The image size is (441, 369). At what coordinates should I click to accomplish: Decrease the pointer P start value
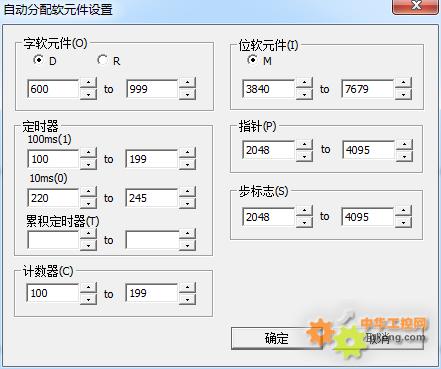coord(304,156)
